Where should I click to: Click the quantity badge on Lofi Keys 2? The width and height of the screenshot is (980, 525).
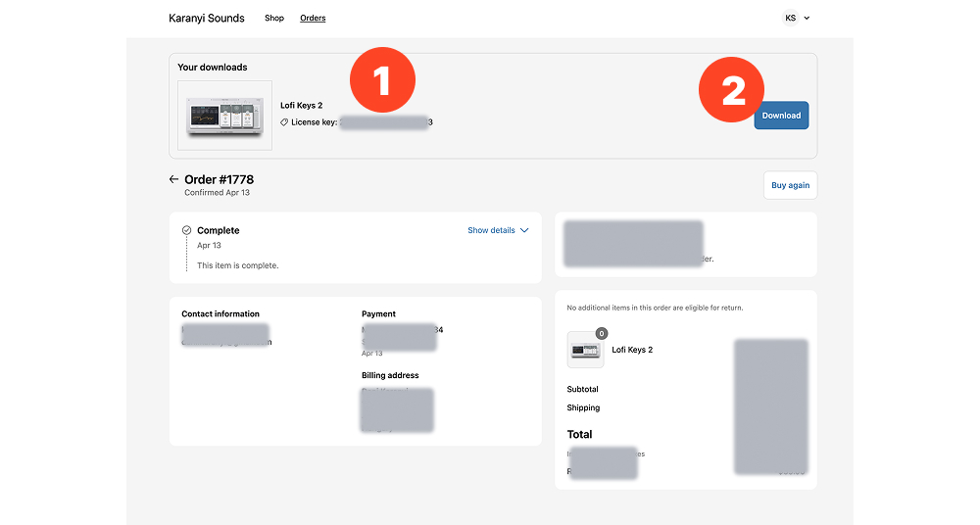click(602, 334)
